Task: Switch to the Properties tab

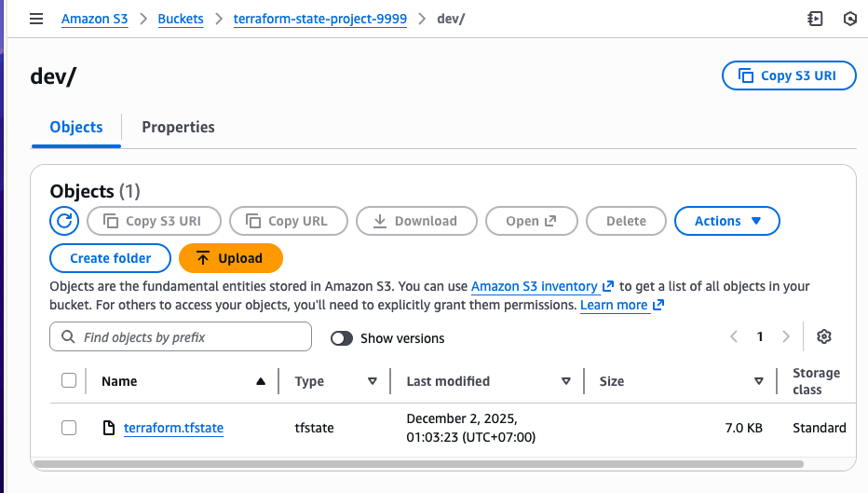Action: [x=178, y=127]
